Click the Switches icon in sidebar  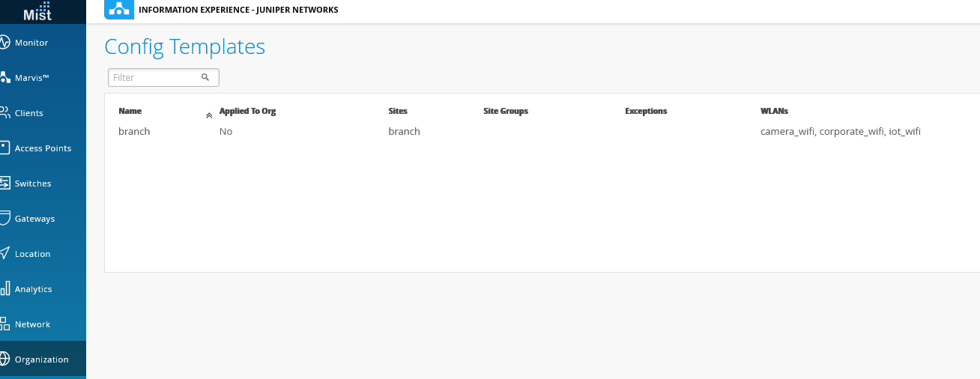point(4,184)
